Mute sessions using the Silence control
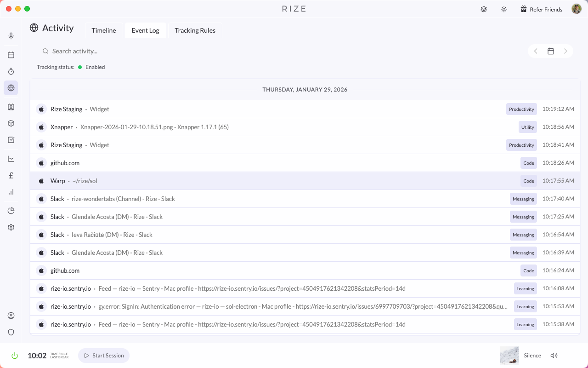This screenshot has height=368, width=588. click(532, 355)
